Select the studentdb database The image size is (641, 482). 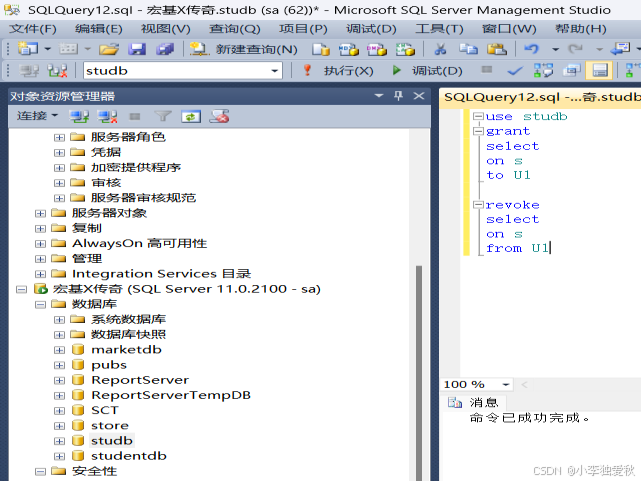[x=129, y=456]
